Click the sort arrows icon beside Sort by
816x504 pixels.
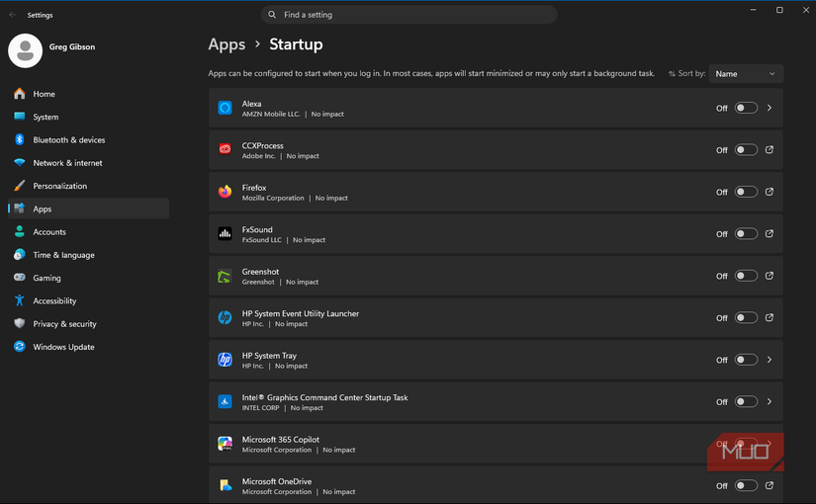pos(672,74)
